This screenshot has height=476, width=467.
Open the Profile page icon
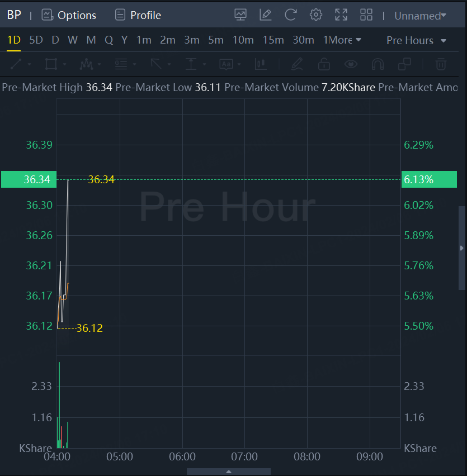(120, 15)
